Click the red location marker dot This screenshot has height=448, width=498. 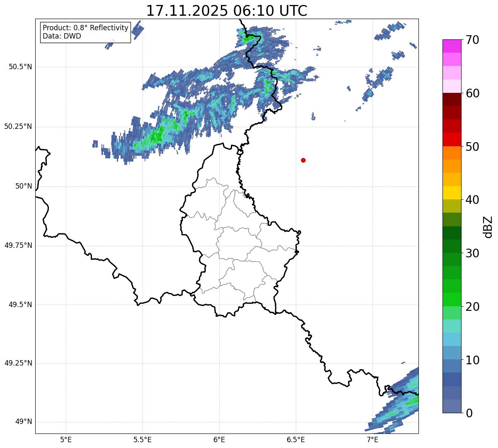pyautogui.click(x=303, y=160)
